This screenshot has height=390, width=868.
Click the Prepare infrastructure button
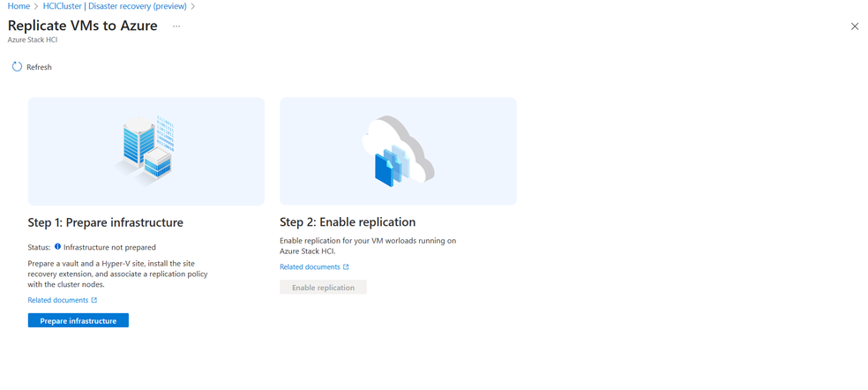pos(78,320)
